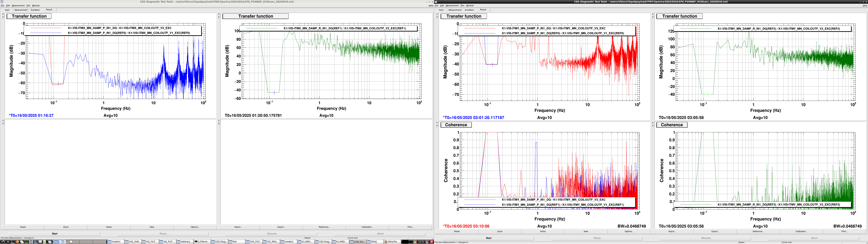Open Options... in ITMX window
Viewport: 868px width, 244px height.
click(x=195, y=227)
